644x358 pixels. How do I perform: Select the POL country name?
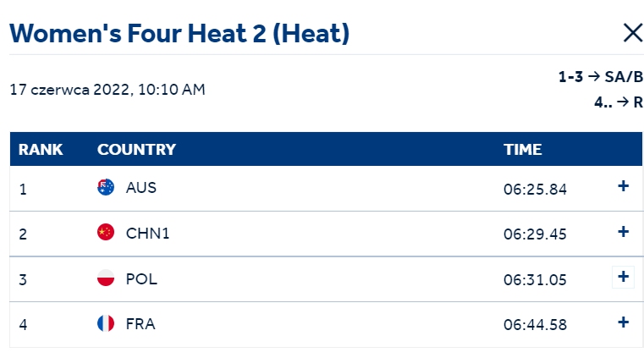141,278
